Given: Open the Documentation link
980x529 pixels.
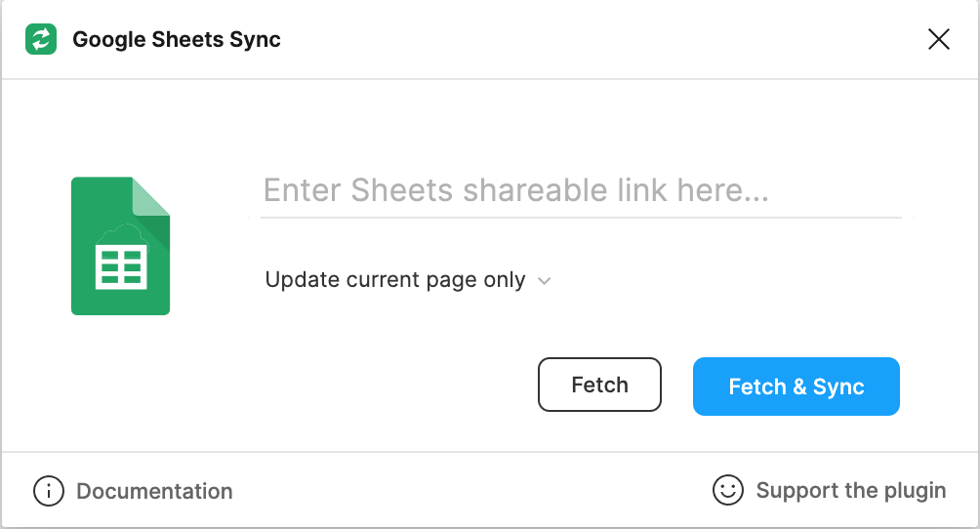Looking at the screenshot, I should point(154,491).
